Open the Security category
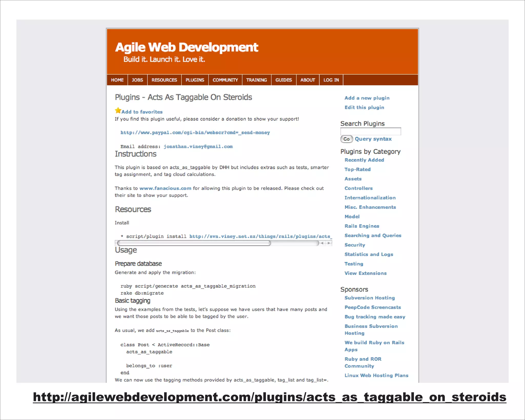Screen dimensions: 525x420 pos(355,245)
